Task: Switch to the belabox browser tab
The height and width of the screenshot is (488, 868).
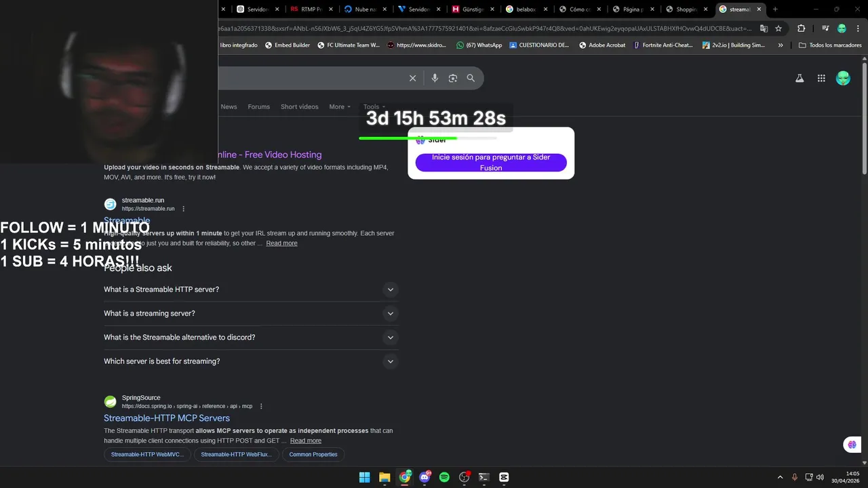Action: point(526,9)
